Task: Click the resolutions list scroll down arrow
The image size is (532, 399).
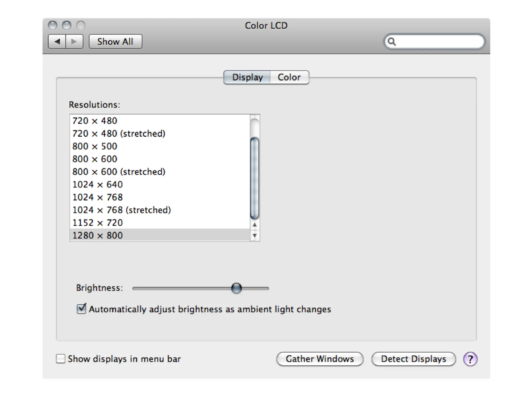Action: (x=255, y=236)
